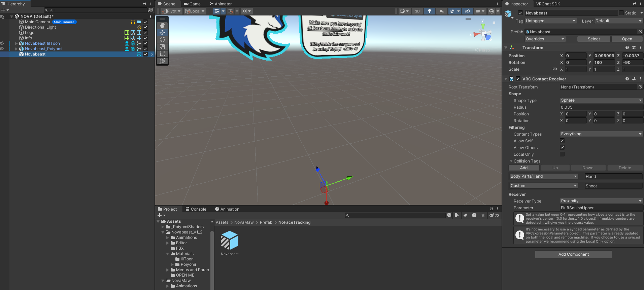Click NovaMaw in breadcrumb path
644x290 pixels.
click(244, 222)
